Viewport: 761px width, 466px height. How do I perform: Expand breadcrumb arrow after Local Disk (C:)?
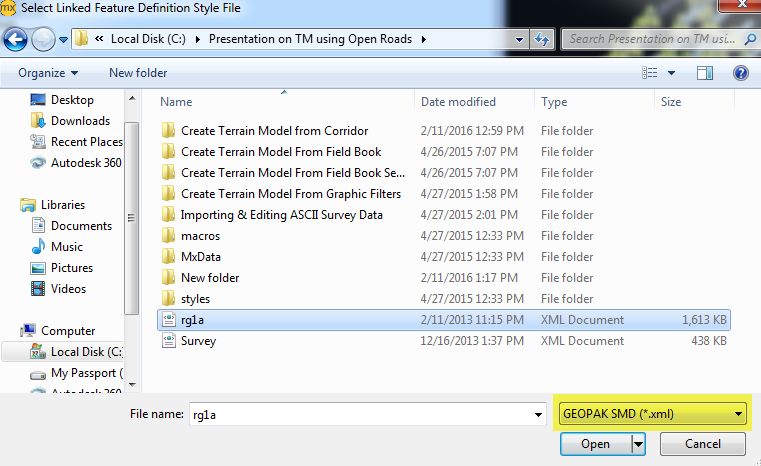click(198, 39)
